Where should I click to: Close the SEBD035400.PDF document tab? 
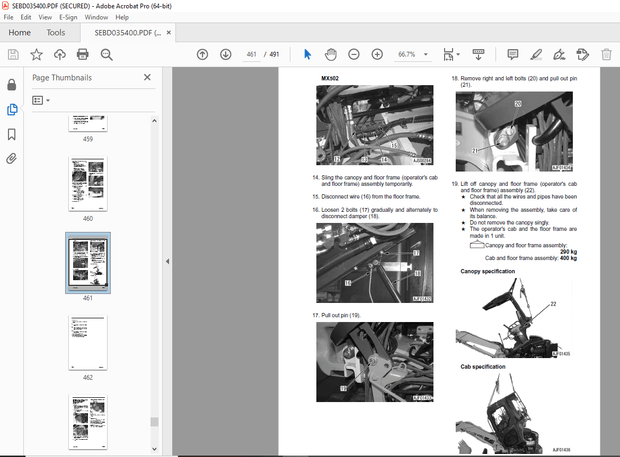tap(169, 32)
